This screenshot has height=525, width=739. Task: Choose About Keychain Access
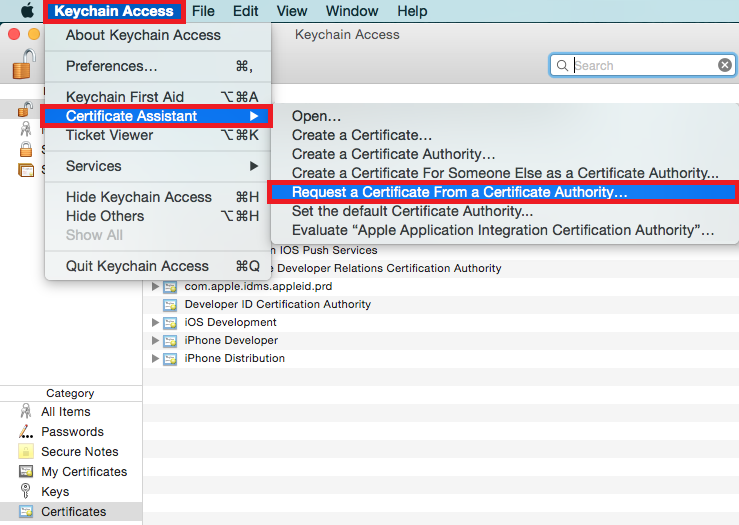pos(158,35)
